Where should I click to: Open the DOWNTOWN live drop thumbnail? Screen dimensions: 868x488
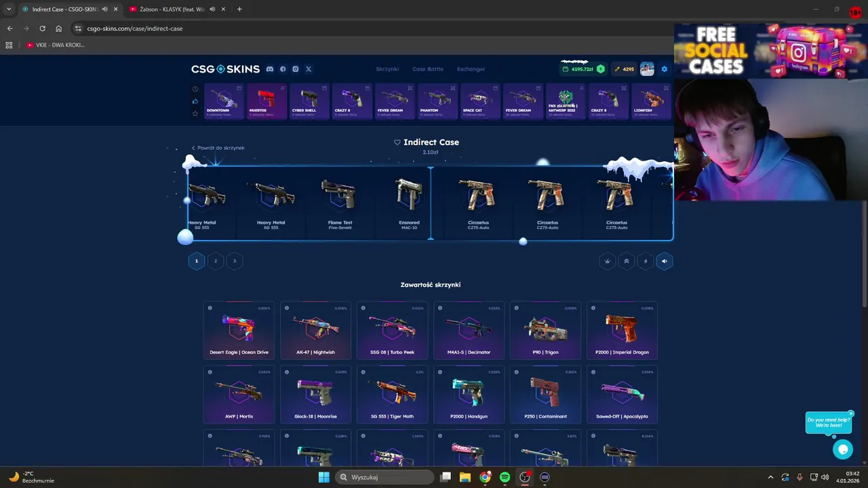pyautogui.click(x=224, y=100)
